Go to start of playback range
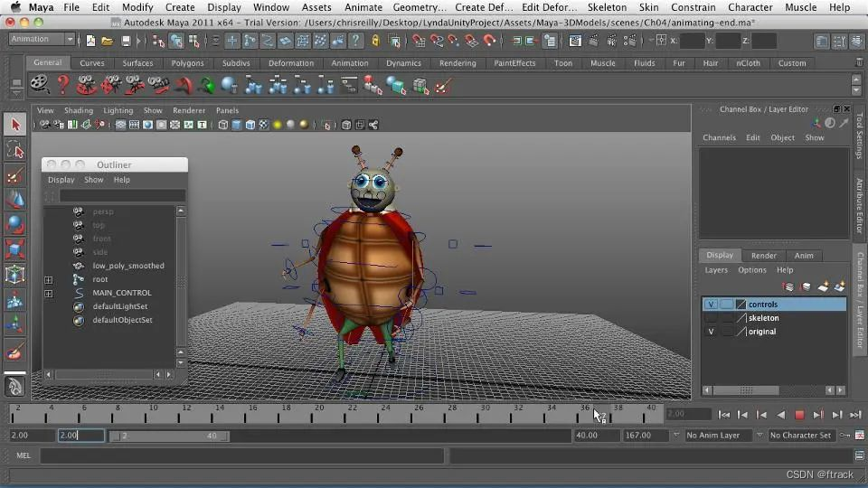This screenshot has height=488, width=868. tap(723, 415)
